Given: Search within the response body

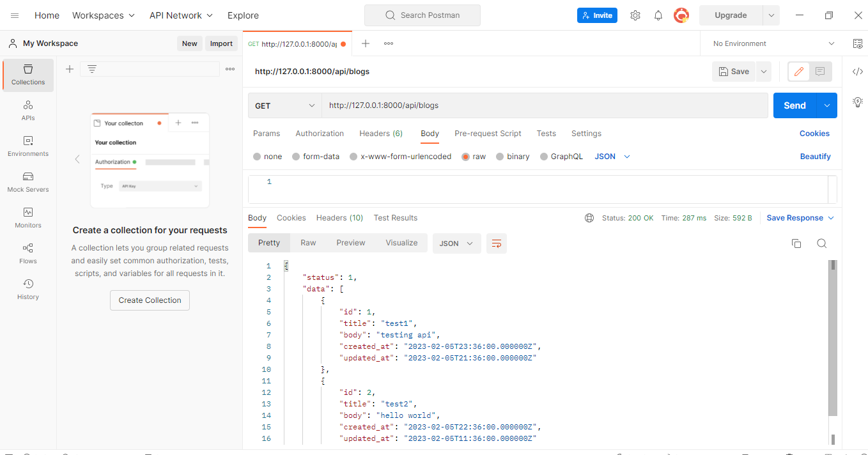Looking at the screenshot, I should 822,243.
